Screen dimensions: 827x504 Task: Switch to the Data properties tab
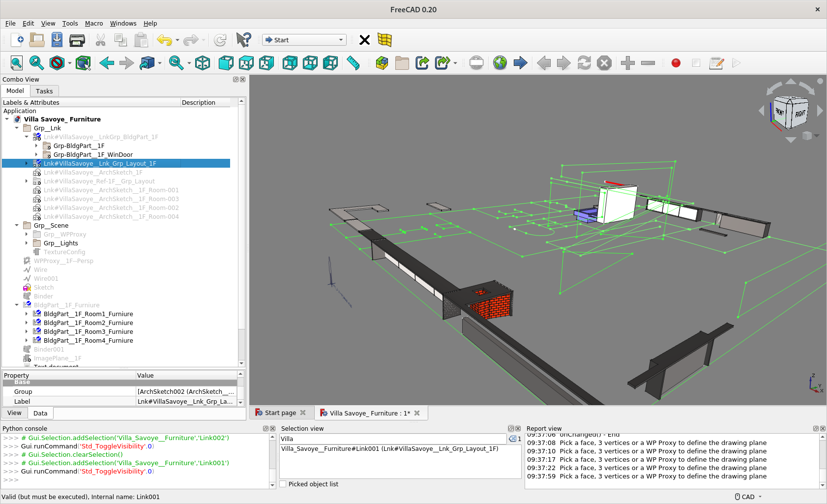[40, 413]
